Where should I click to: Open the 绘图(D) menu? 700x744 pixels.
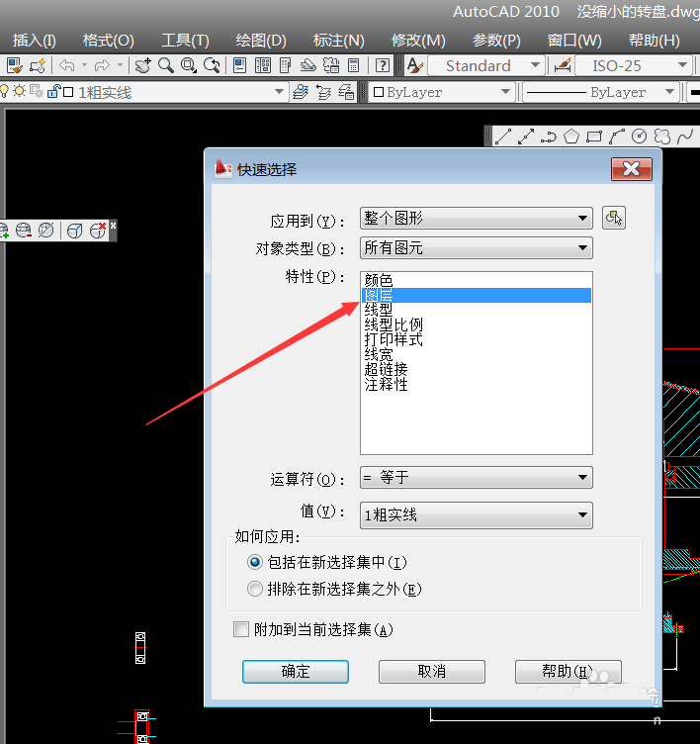click(261, 41)
